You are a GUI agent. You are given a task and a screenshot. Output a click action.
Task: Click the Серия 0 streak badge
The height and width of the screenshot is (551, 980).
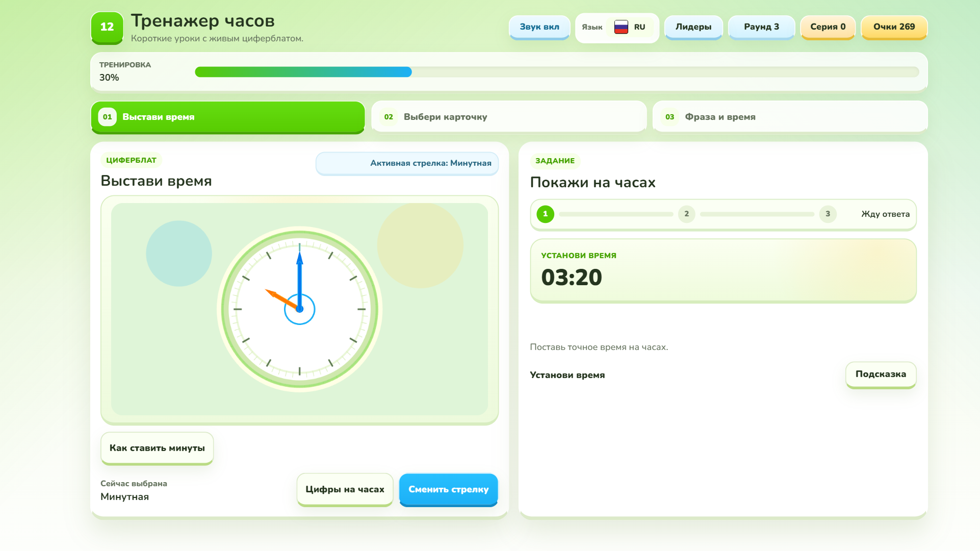pyautogui.click(x=828, y=27)
